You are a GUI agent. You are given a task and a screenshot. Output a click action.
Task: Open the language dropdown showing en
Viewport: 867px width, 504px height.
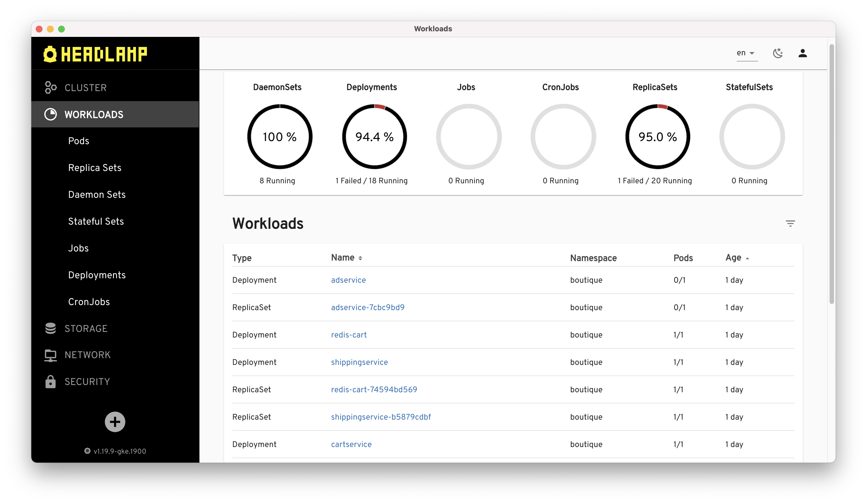click(x=747, y=53)
